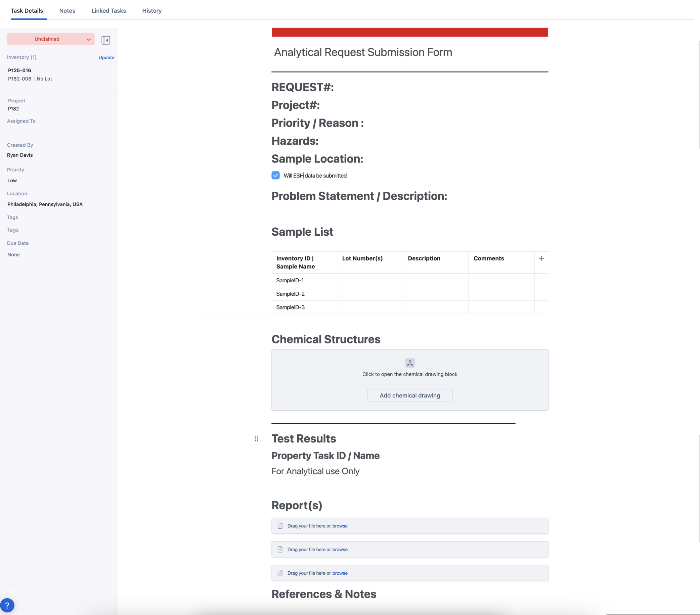Click the chemical structure molecule icon
Screen dimensions: 700x615
(x=409, y=363)
